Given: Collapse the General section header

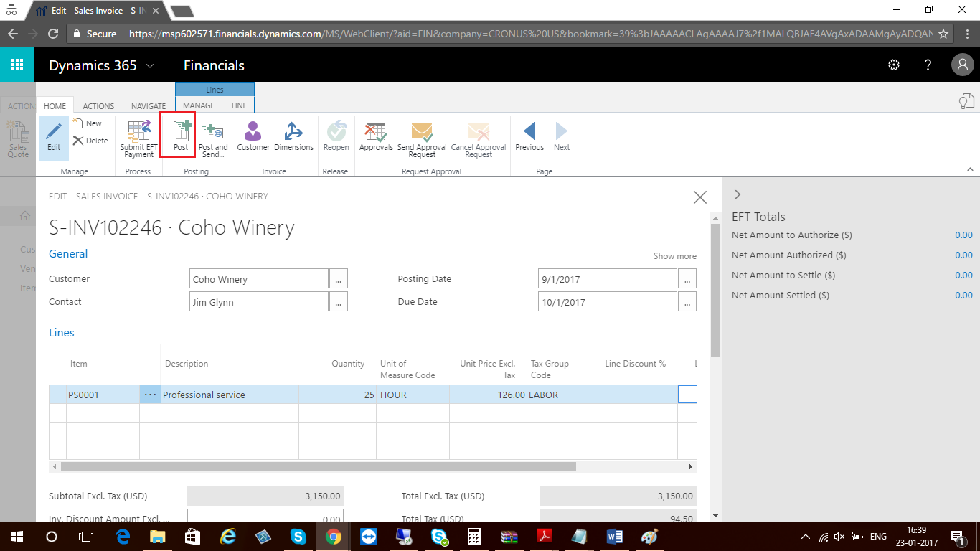Looking at the screenshot, I should 68,254.
